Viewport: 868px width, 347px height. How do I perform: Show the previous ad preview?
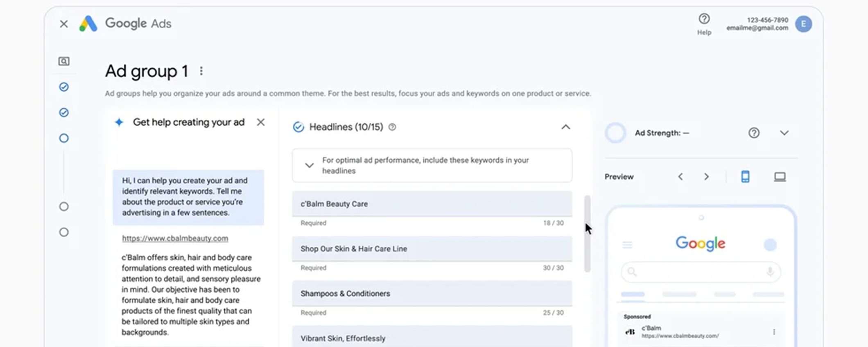tap(680, 177)
